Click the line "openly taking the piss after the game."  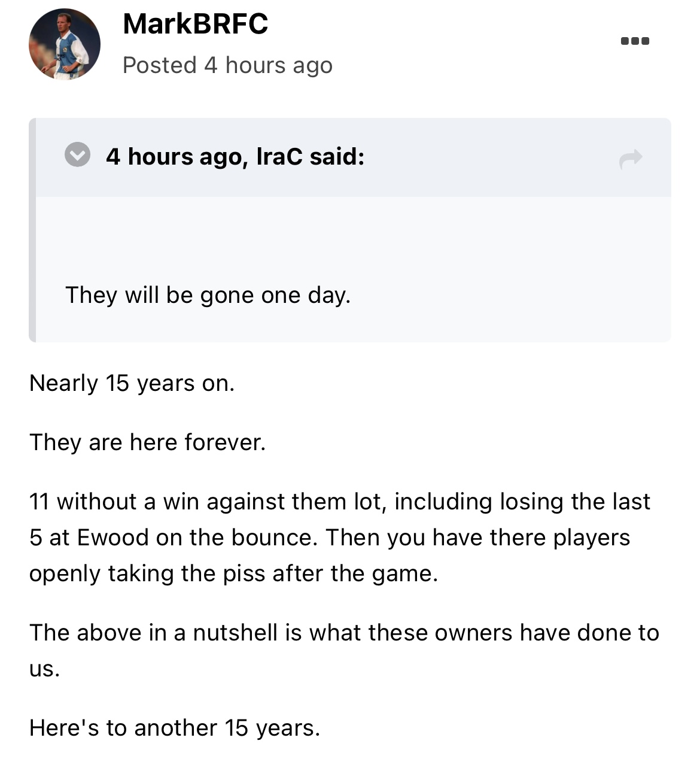point(233,573)
